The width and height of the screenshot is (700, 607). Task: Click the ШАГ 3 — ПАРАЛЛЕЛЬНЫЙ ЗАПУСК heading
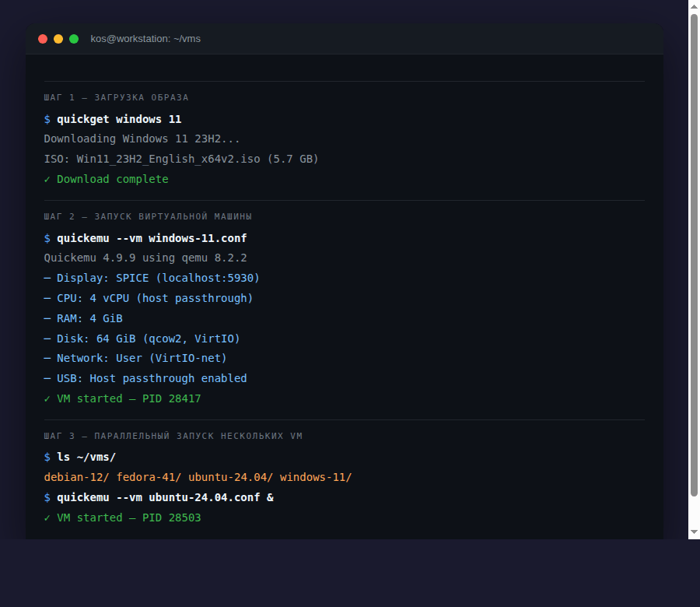pos(173,437)
